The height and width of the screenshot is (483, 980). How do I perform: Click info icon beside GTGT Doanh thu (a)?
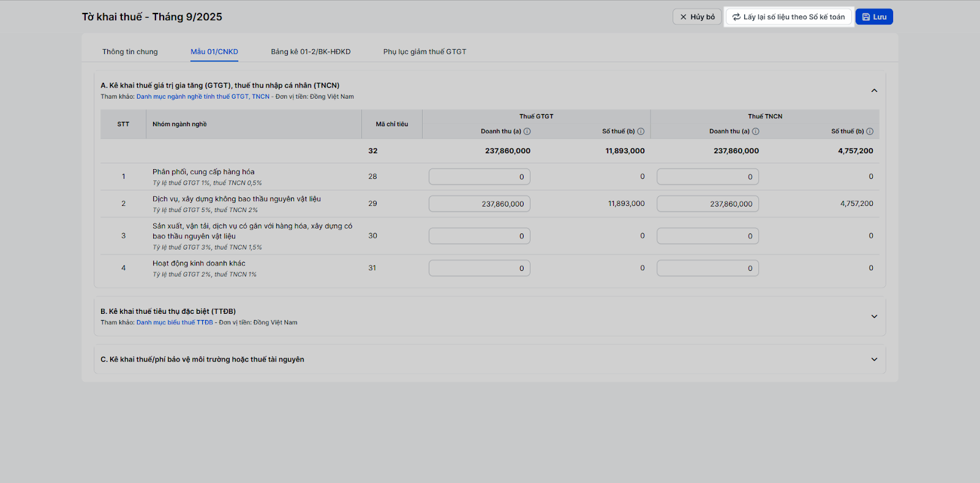tap(527, 131)
